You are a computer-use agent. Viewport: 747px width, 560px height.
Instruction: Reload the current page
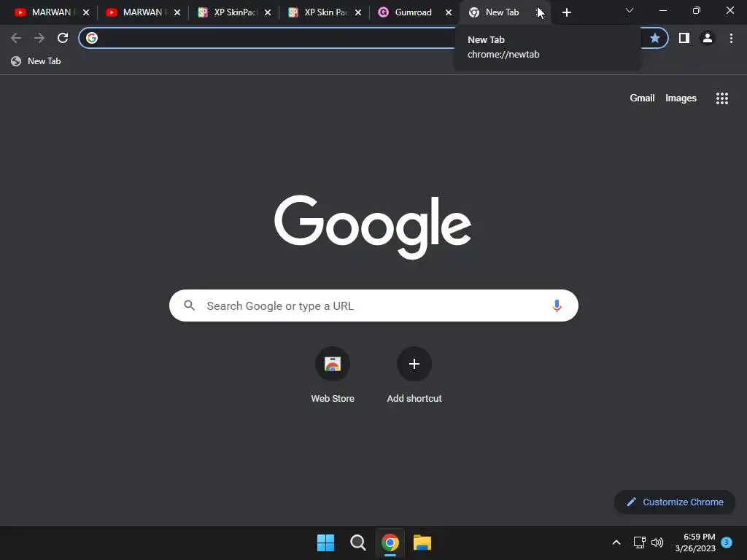63,38
